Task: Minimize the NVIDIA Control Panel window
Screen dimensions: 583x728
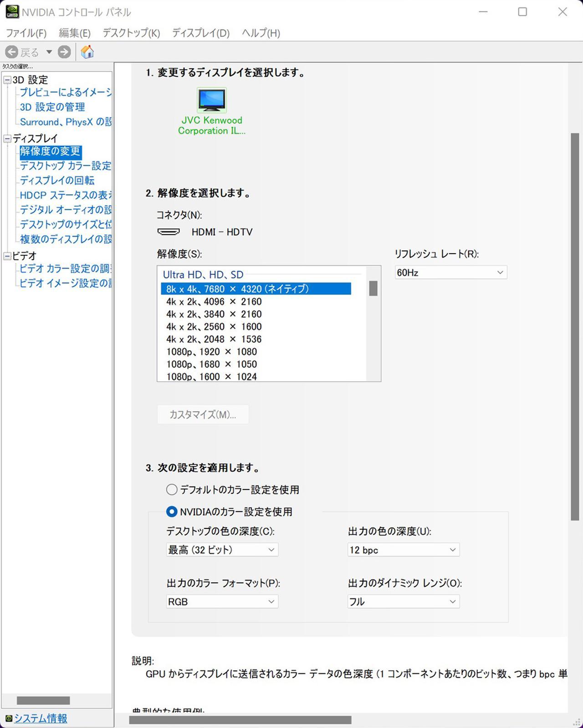Action: 483,12
